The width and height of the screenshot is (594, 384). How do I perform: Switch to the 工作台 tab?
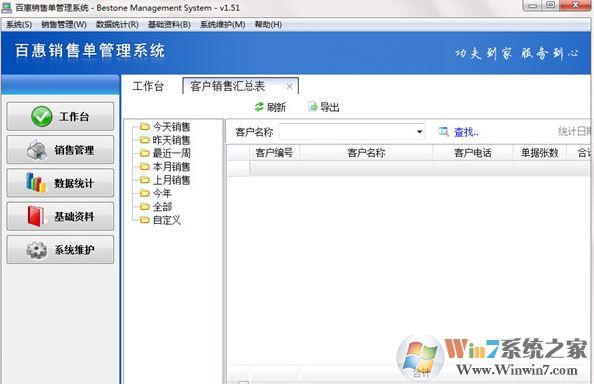click(x=148, y=86)
